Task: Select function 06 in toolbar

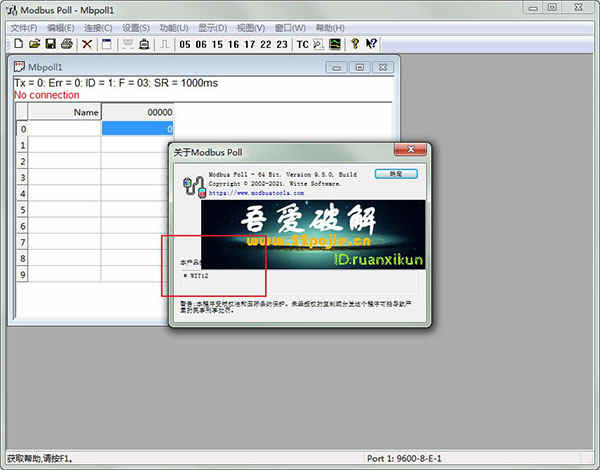Action: click(201, 45)
